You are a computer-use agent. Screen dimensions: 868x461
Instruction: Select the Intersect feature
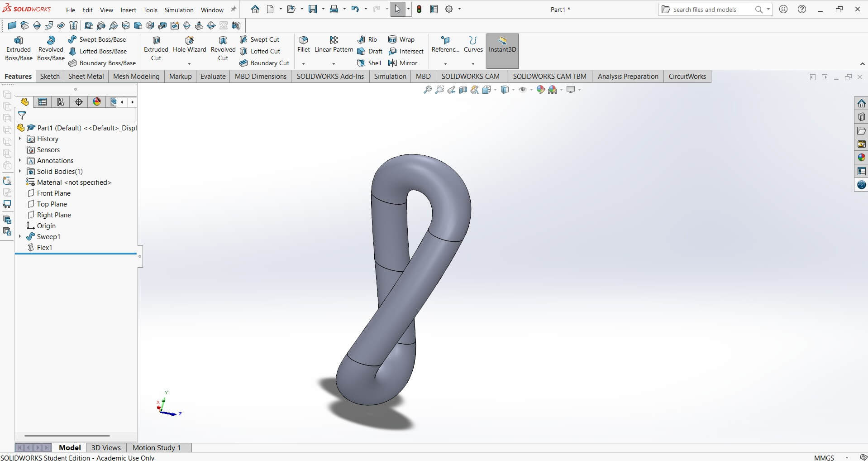tap(406, 51)
